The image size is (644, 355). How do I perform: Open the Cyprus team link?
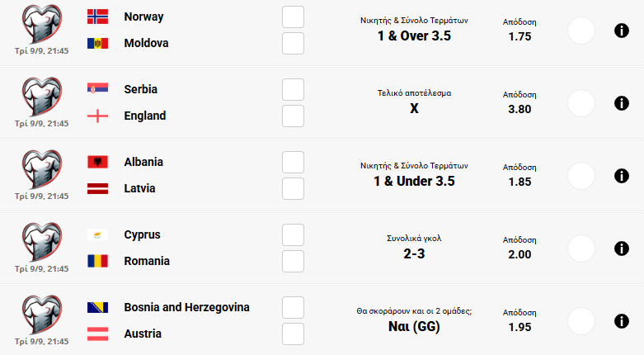(142, 234)
